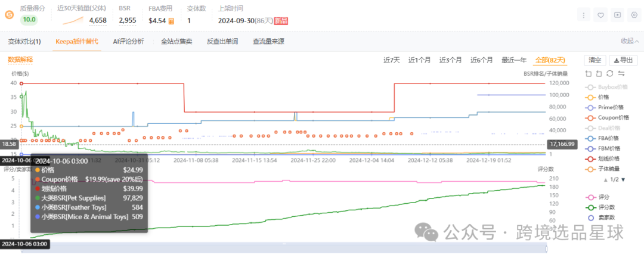
Task: Switch to the 全站点售卖 tab
Action: click(177, 42)
